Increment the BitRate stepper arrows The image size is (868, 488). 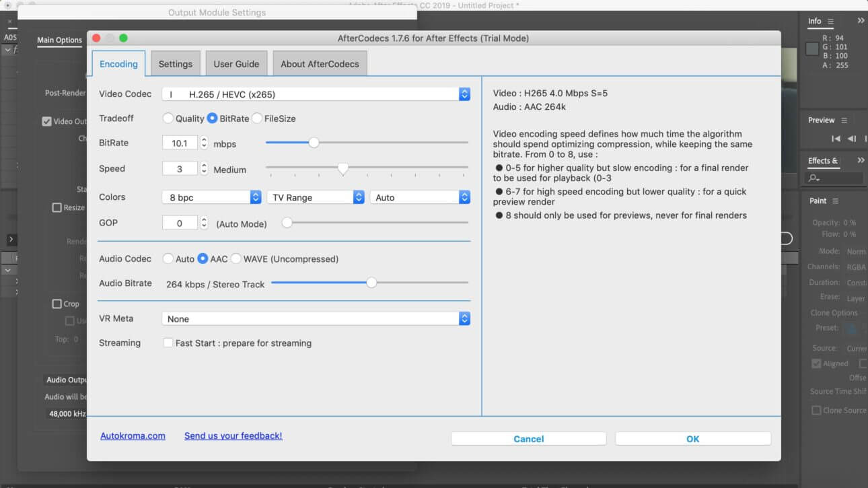(204, 139)
